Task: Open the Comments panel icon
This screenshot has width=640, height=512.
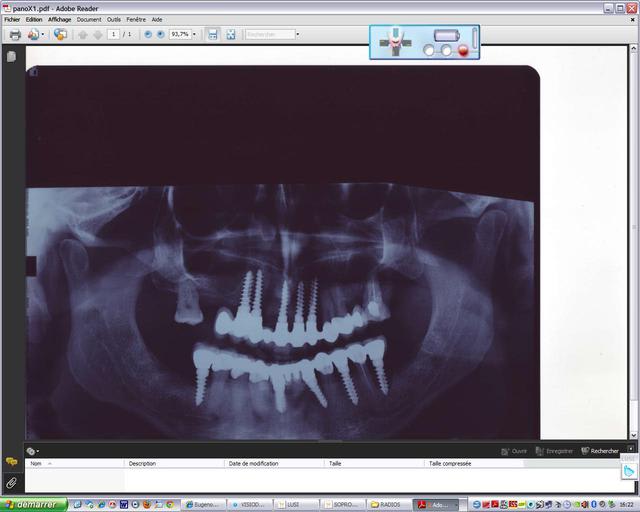Action: point(11,462)
